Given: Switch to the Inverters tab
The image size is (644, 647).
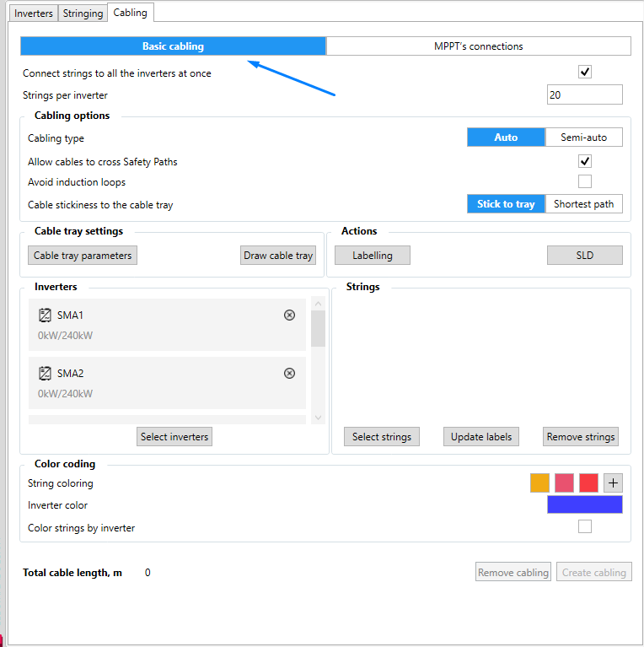Looking at the screenshot, I should point(34,13).
